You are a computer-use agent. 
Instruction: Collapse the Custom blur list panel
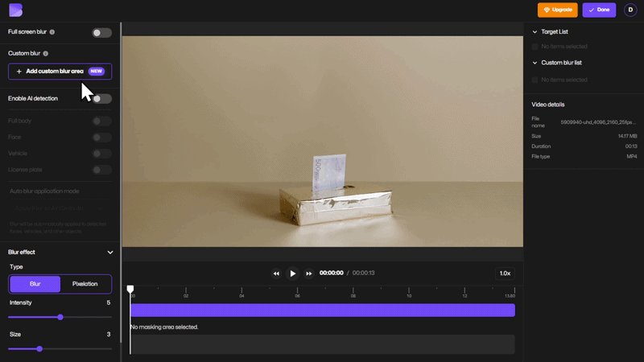coord(535,64)
